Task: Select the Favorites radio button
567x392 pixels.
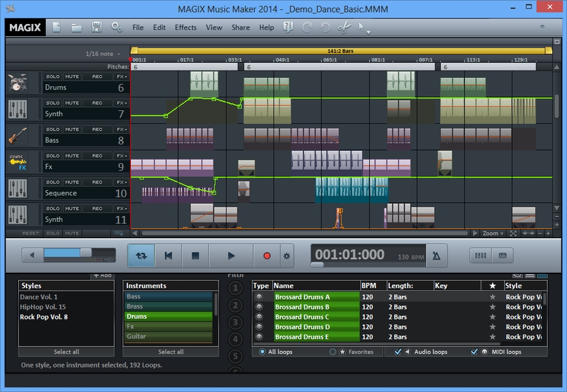Action: [334, 352]
